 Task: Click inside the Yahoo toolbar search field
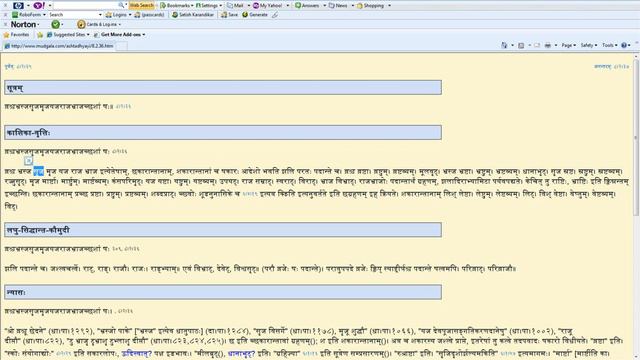coord(86,5)
